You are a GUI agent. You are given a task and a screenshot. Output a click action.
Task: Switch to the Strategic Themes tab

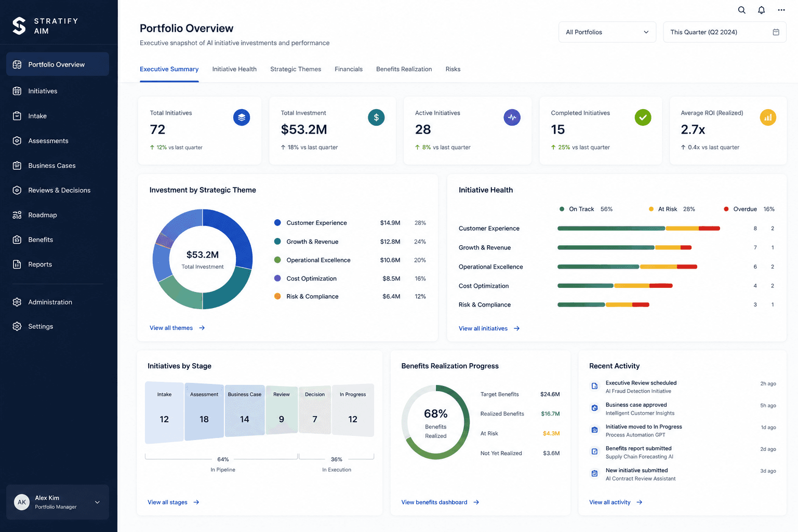tap(296, 69)
